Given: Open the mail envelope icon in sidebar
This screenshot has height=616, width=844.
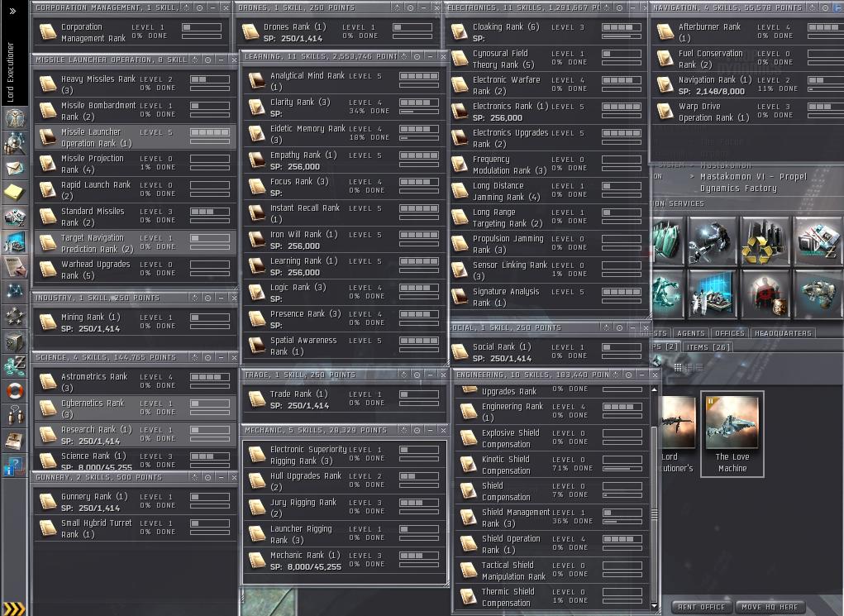Looking at the screenshot, I should tap(14, 168).
